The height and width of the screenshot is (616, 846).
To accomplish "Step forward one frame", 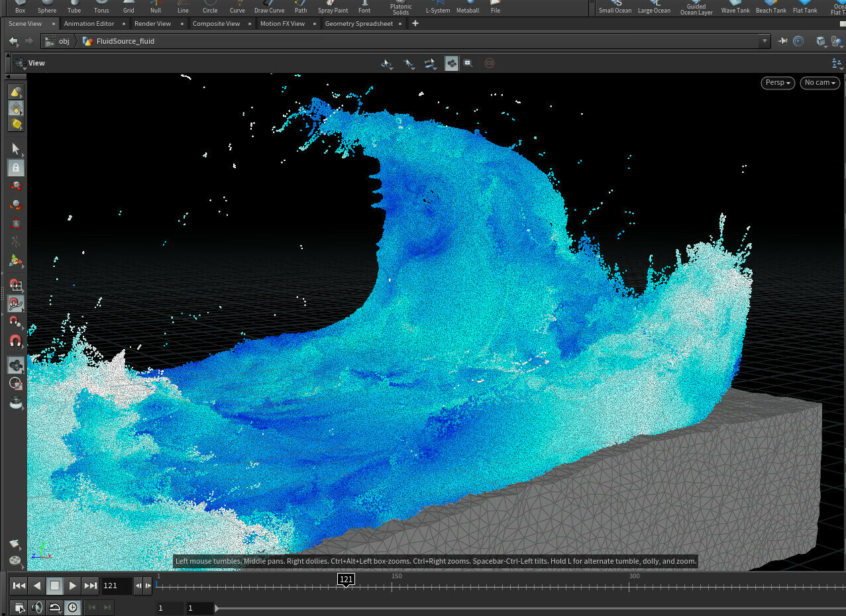I will pos(148,586).
